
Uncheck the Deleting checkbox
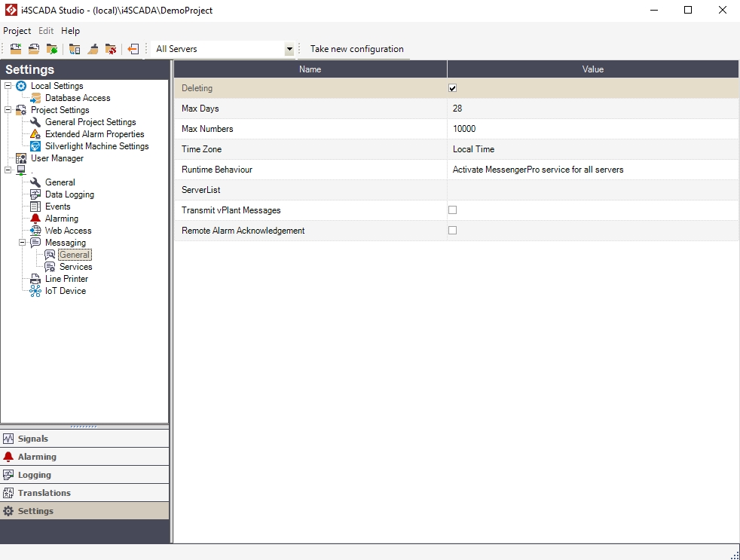click(453, 88)
